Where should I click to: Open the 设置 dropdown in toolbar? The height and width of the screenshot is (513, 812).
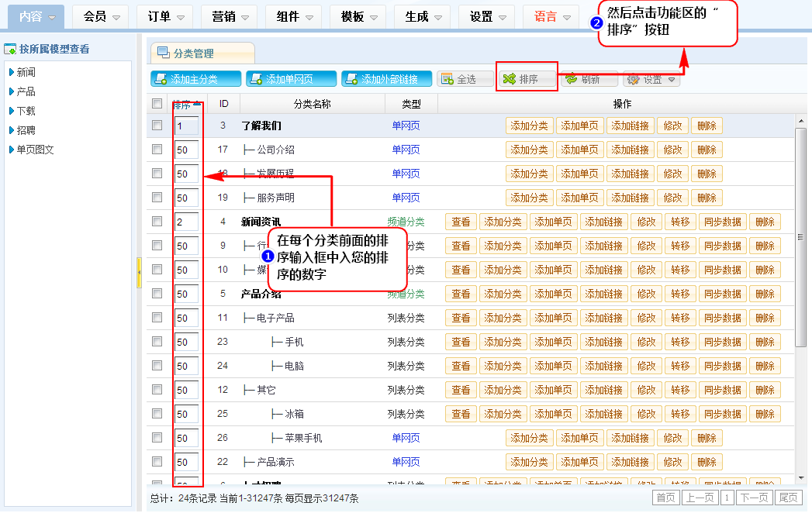(x=652, y=79)
